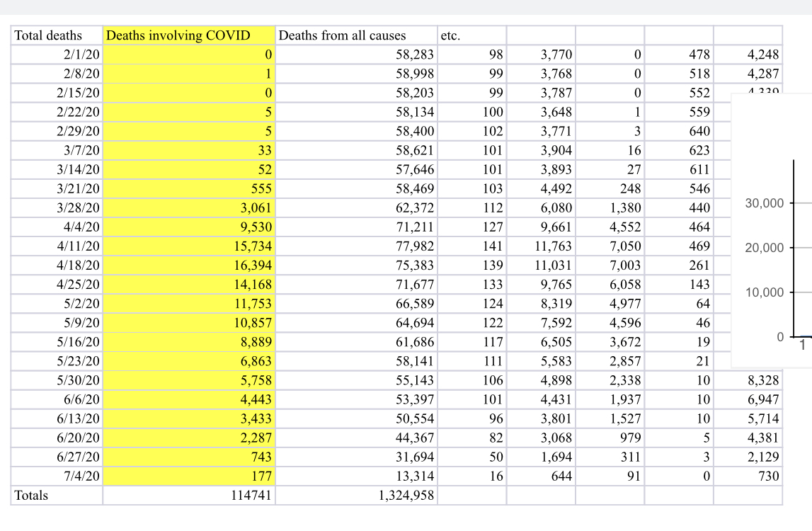This screenshot has height=531, width=812.
Task: Select the all-causes cell 77,982
Action: point(356,246)
